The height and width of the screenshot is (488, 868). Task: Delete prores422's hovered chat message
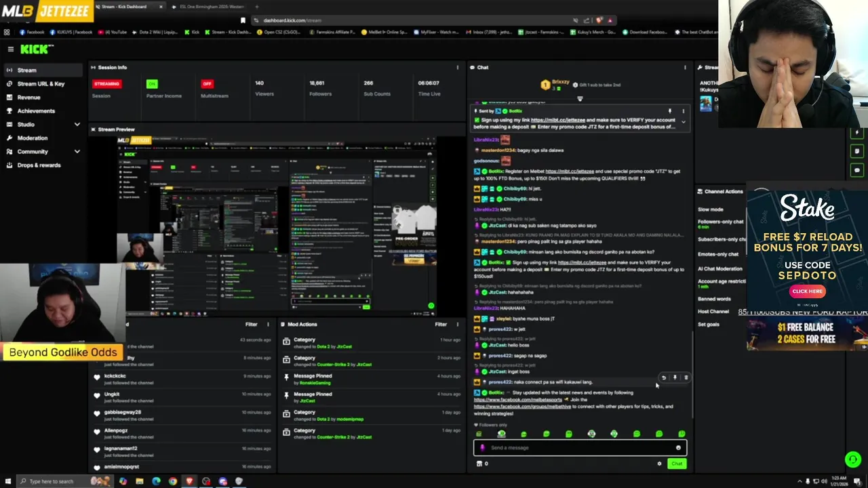(x=686, y=378)
